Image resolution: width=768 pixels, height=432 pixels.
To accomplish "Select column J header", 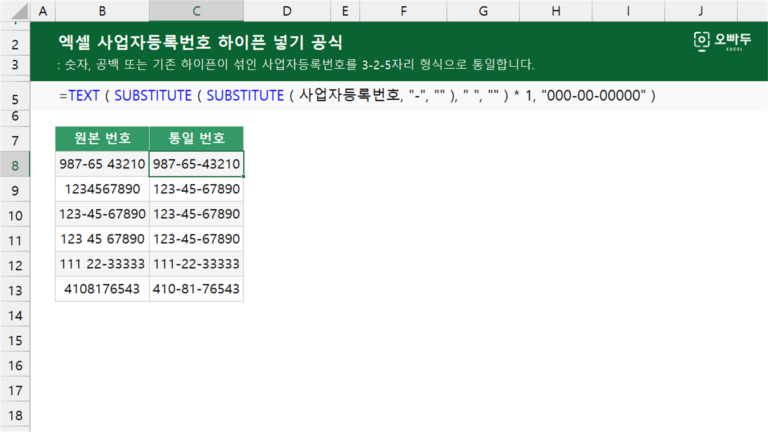I will click(x=700, y=11).
